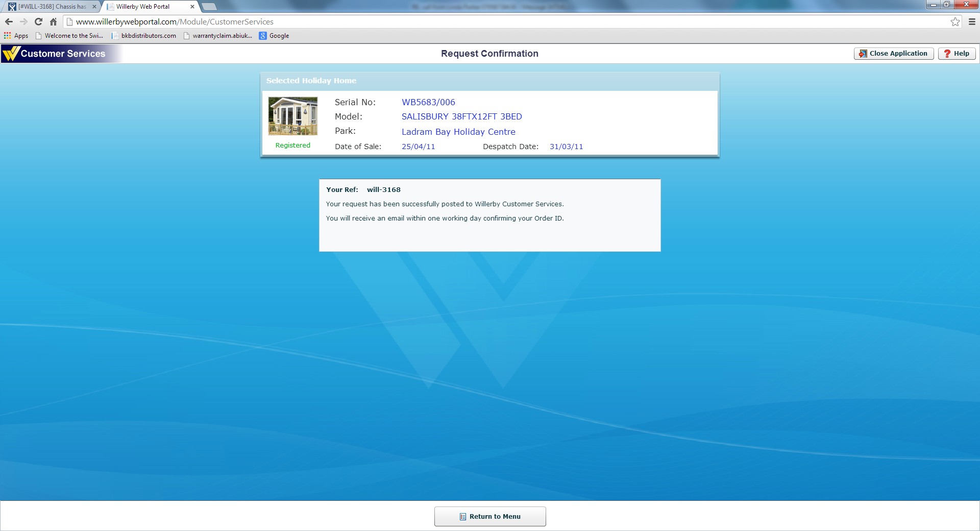Close the WILL-3168 Chassis tab

94,7
